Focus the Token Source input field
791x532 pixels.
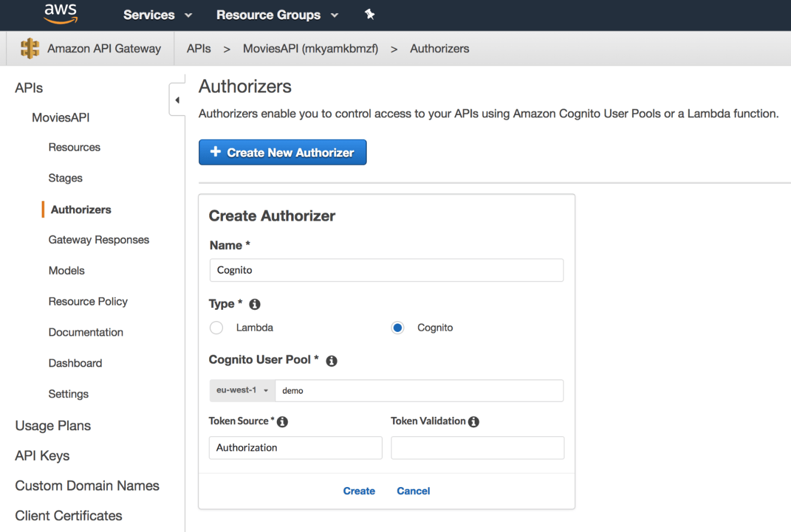coord(295,448)
